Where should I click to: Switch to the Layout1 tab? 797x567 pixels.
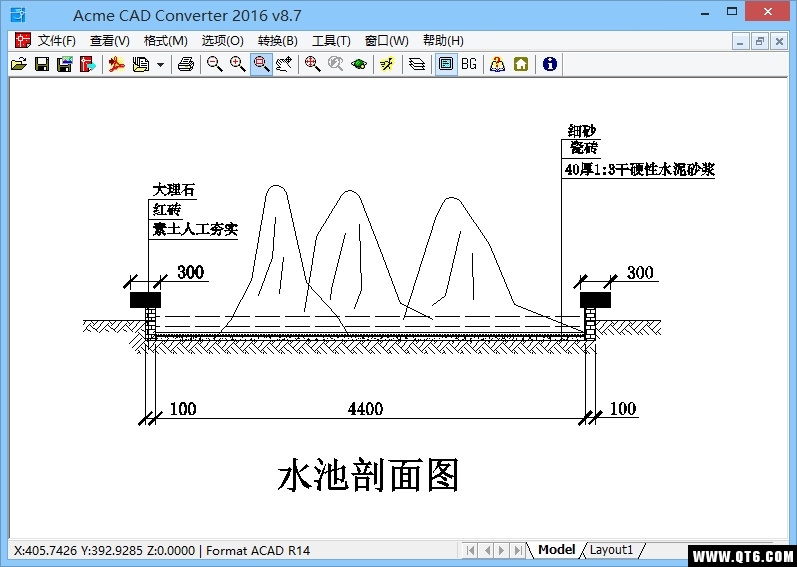coord(611,550)
